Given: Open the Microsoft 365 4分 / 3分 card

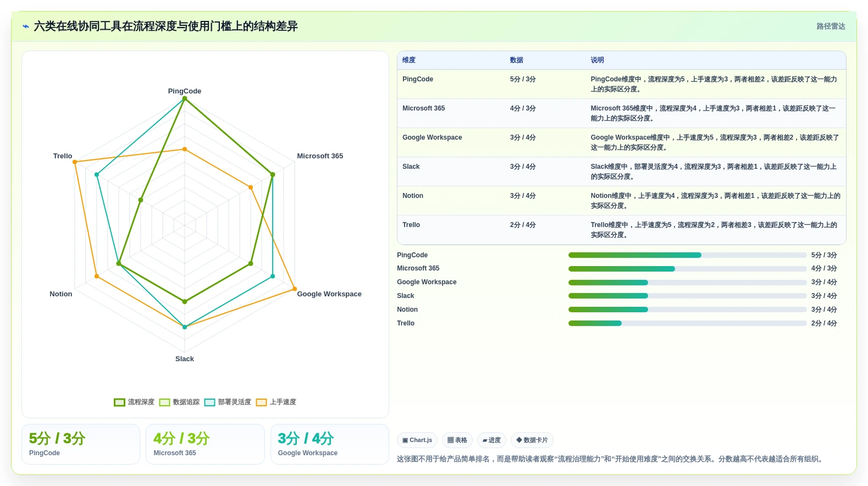Looking at the screenshot, I should (205, 444).
